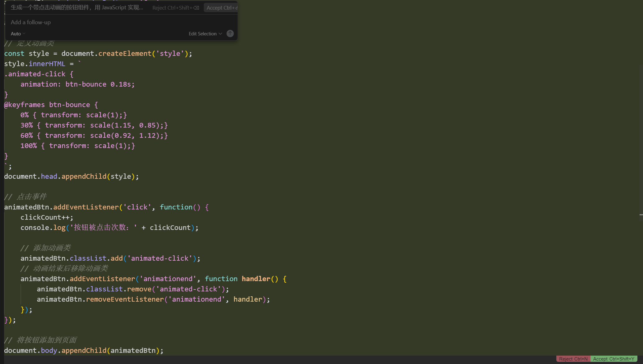
Task: Click the @keyframes btn-bounce line
Action: [x=51, y=105]
